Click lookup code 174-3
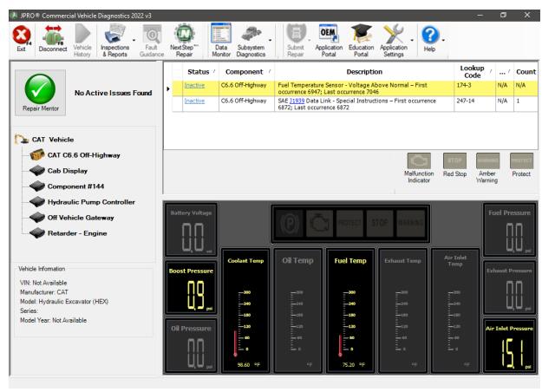The height and width of the screenshot is (392, 542). click(464, 85)
